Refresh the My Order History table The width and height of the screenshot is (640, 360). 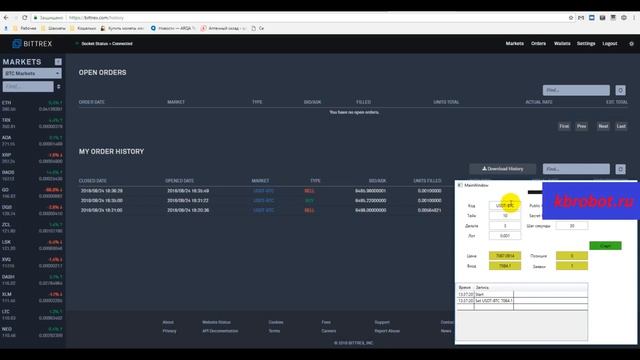click(x=620, y=169)
